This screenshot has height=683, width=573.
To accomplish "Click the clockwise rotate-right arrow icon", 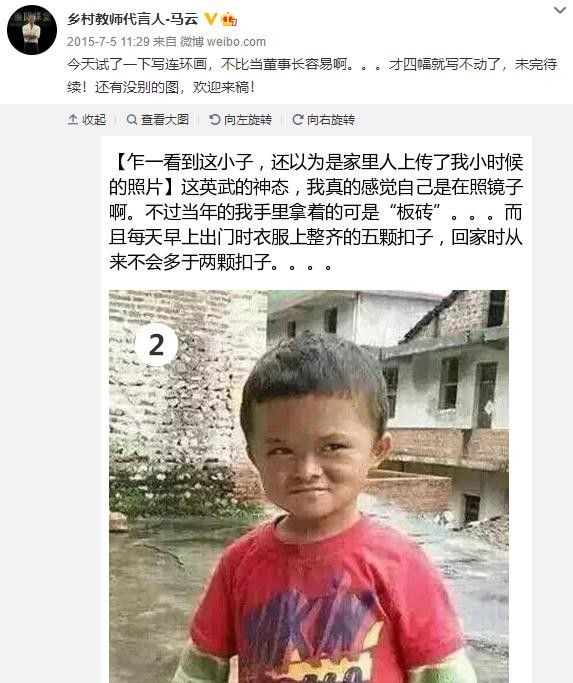I will pos(298,119).
